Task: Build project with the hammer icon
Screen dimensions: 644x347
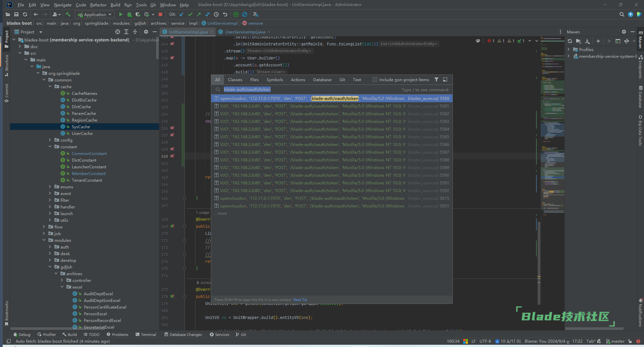Action: click(68, 14)
